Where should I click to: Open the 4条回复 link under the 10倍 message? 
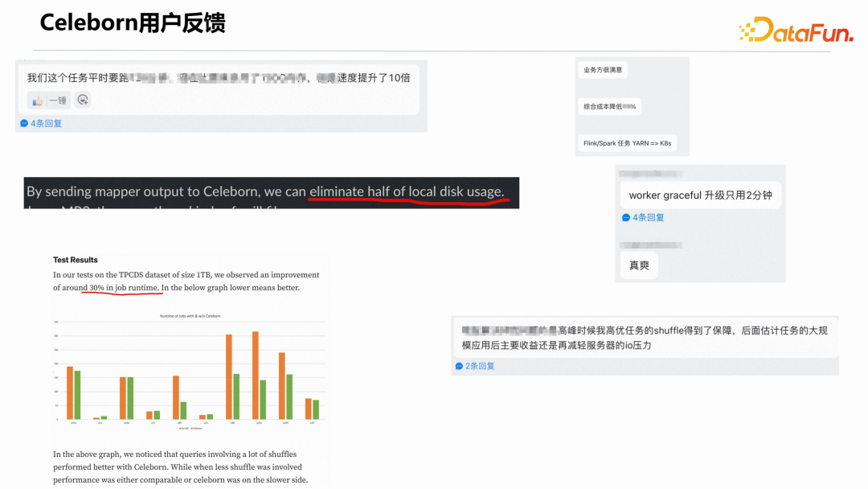(46, 124)
